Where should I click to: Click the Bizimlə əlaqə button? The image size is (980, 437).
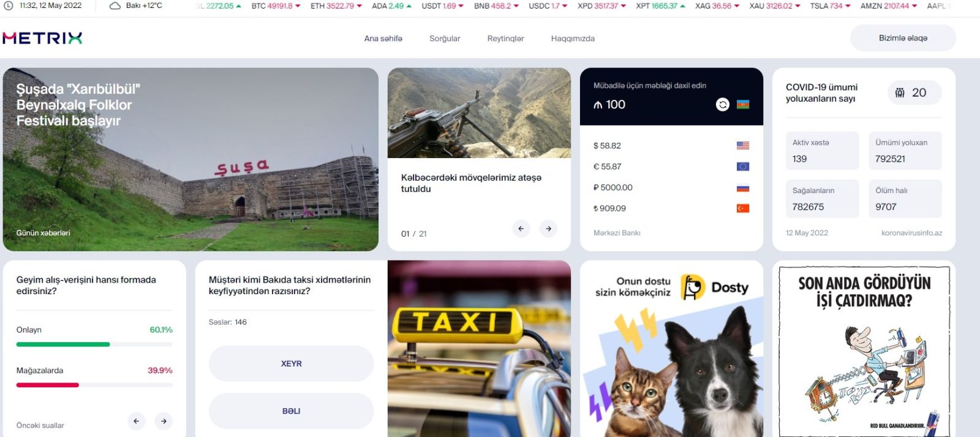(903, 38)
